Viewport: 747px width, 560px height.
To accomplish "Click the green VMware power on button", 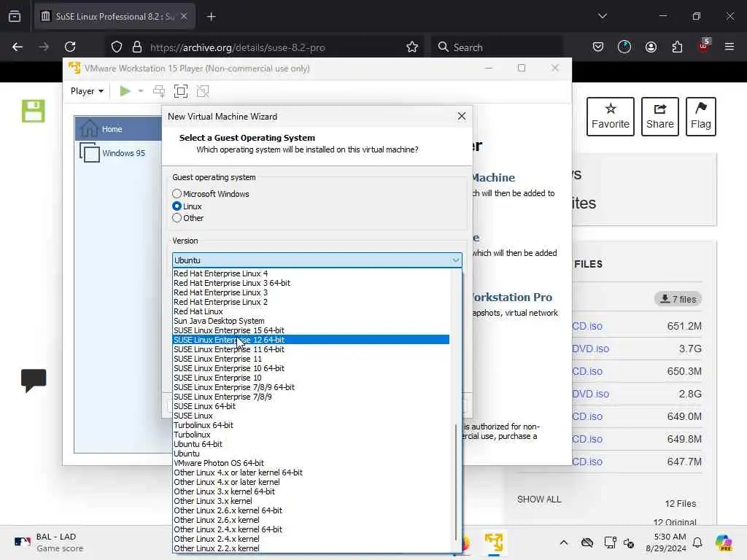I will 125,91.
